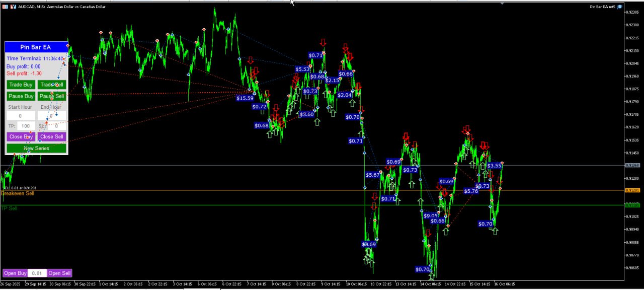Click the Close Sell button
Screen dimensions: 644x290
pyautogui.click(x=52, y=136)
